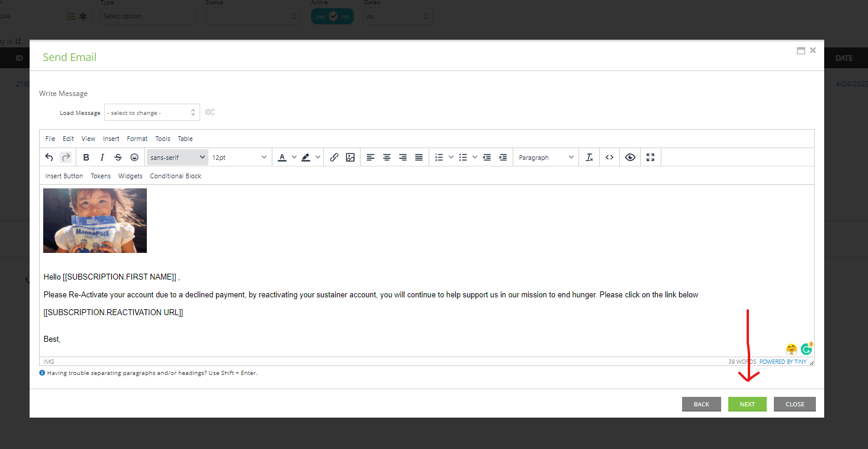Open the POWERED BY TINY link
Screen dimensions: 868x449
click(x=783, y=361)
